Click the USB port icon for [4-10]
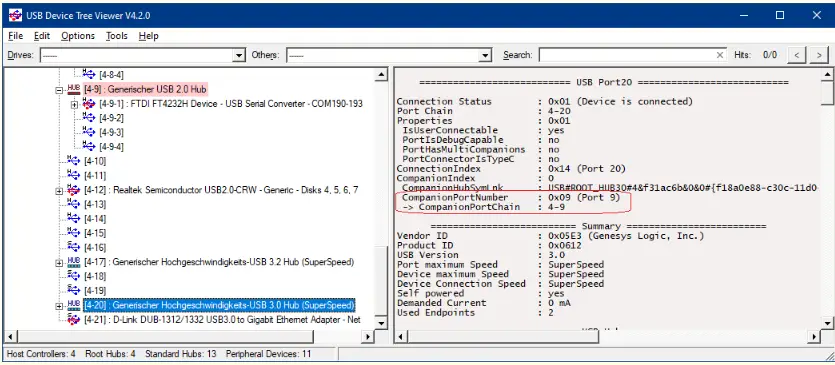This screenshot has width=835, height=365. tap(74, 161)
